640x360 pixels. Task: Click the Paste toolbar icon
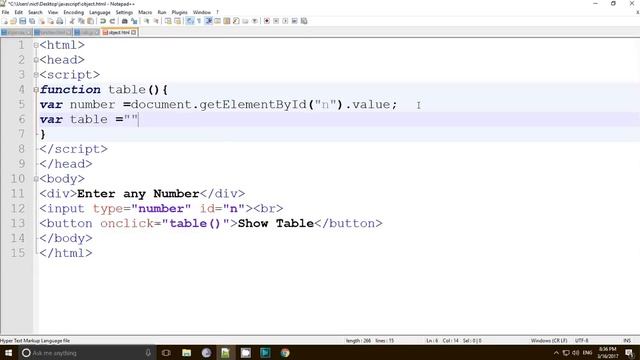click(x=90, y=21)
